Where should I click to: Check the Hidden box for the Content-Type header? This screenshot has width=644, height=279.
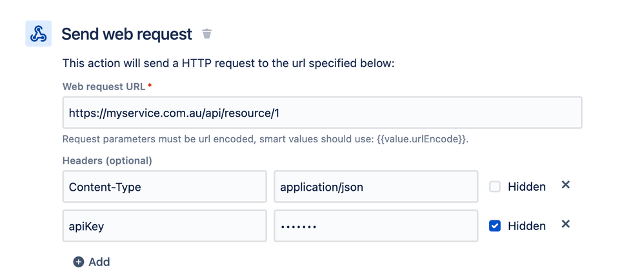[x=495, y=187]
